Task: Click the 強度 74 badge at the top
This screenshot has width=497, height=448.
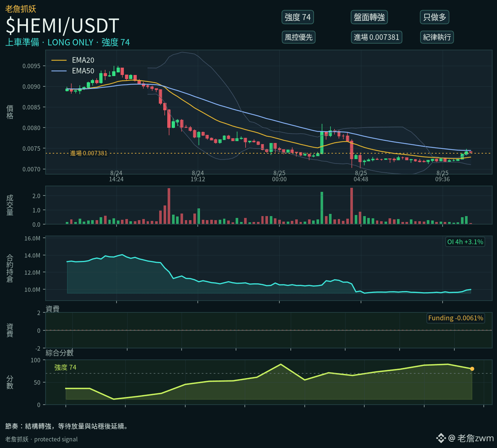Action: (x=298, y=17)
